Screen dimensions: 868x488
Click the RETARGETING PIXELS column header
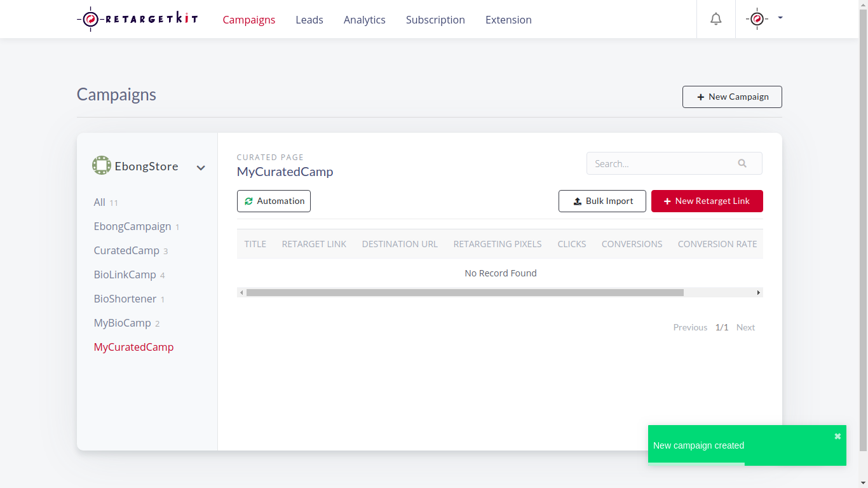pyautogui.click(x=498, y=244)
